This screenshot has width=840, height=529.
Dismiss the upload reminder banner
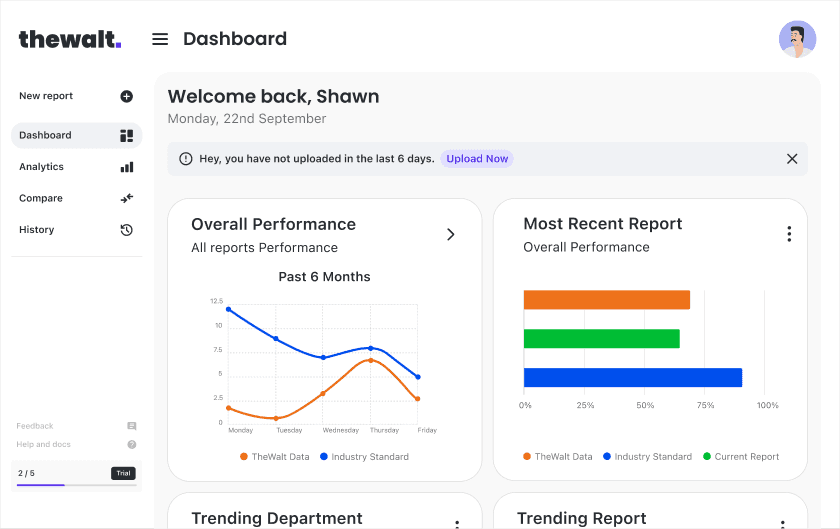click(792, 159)
